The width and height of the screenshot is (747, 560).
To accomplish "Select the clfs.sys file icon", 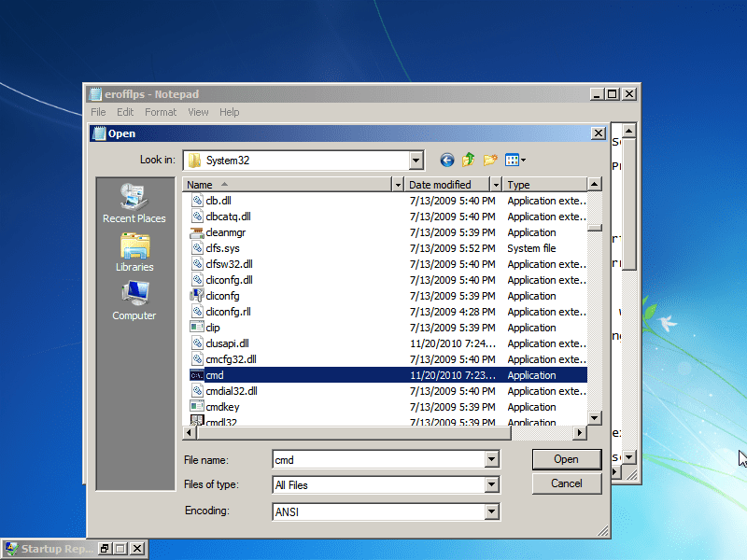I will tap(197, 248).
